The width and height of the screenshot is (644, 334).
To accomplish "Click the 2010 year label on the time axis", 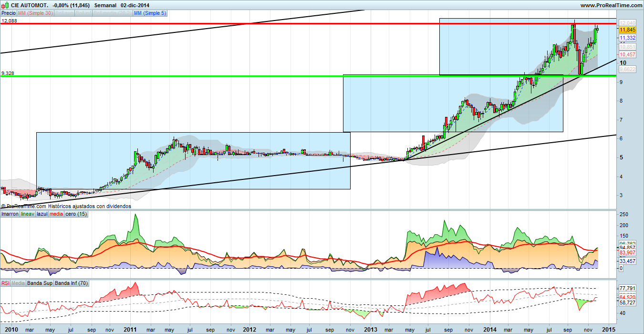I will coord(11,329).
